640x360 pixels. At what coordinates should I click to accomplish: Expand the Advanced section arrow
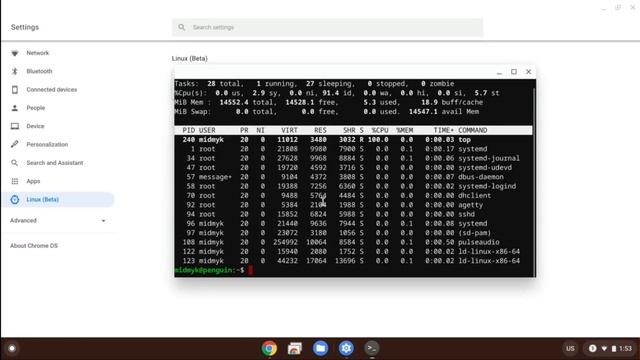(103, 221)
